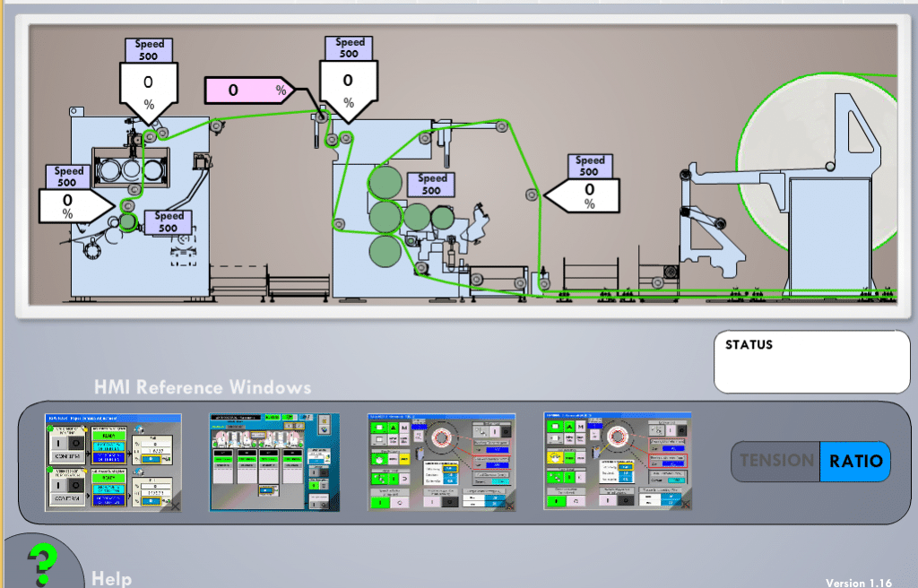Image resolution: width=918 pixels, height=588 pixels.
Task: Click the small green roller in left machine
Action: pos(128,220)
